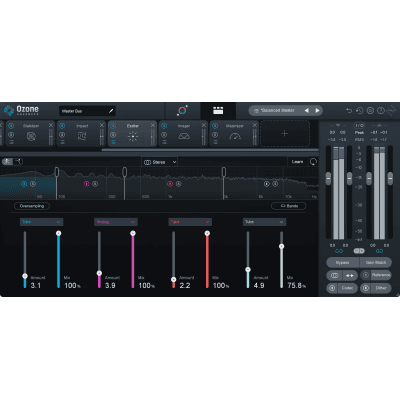Go to the previous preset
The image size is (400, 400).
click(307, 110)
